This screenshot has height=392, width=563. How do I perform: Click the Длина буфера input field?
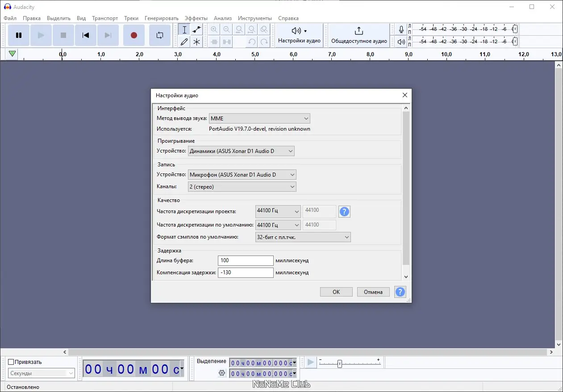(246, 260)
